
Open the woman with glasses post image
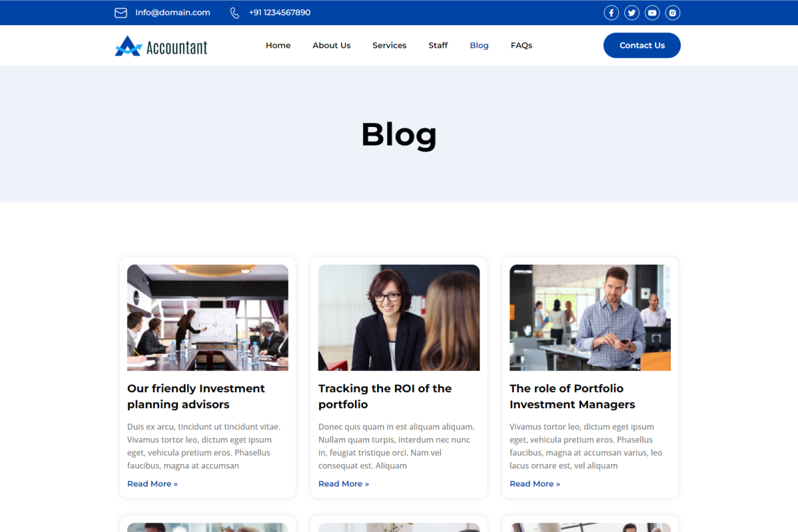(399, 318)
